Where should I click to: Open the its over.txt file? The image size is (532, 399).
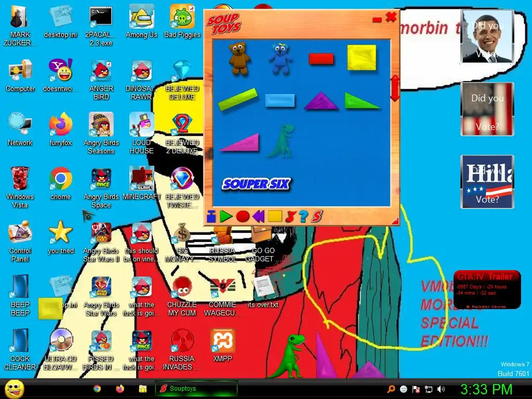click(x=263, y=291)
